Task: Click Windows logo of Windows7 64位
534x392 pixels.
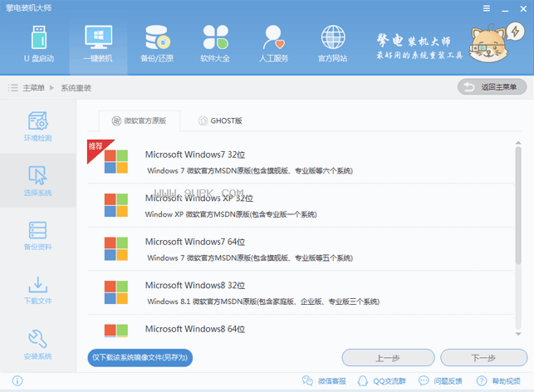Action: [x=116, y=249]
